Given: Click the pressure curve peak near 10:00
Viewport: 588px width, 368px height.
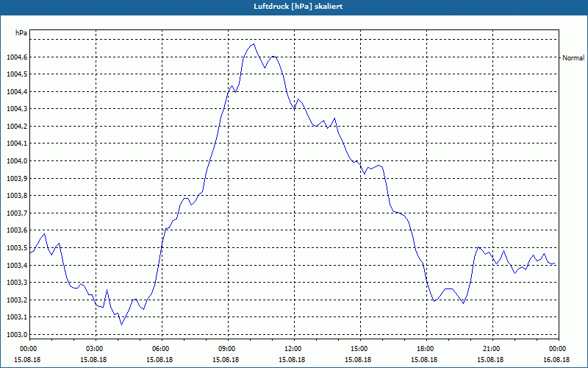Looking at the screenshot, I should [x=254, y=44].
